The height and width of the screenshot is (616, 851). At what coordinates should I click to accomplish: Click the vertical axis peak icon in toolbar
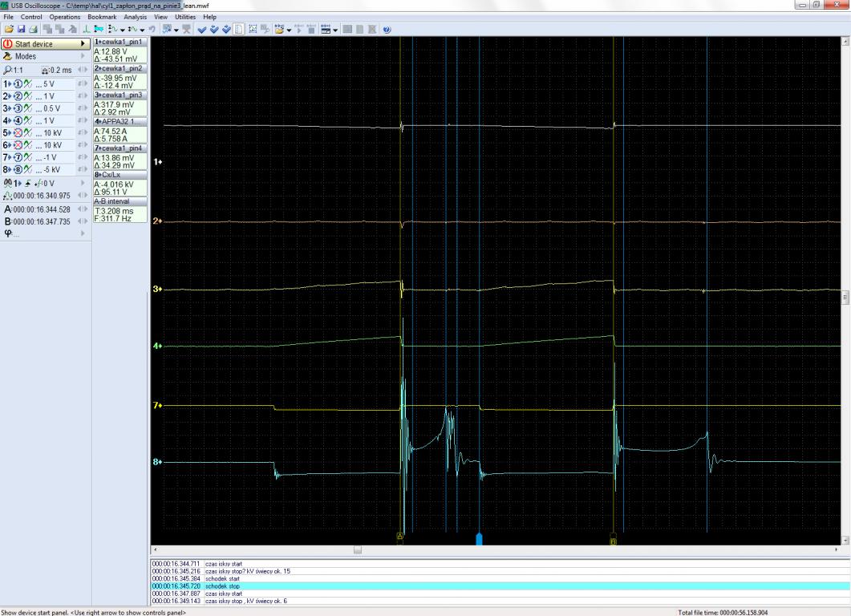click(87, 30)
